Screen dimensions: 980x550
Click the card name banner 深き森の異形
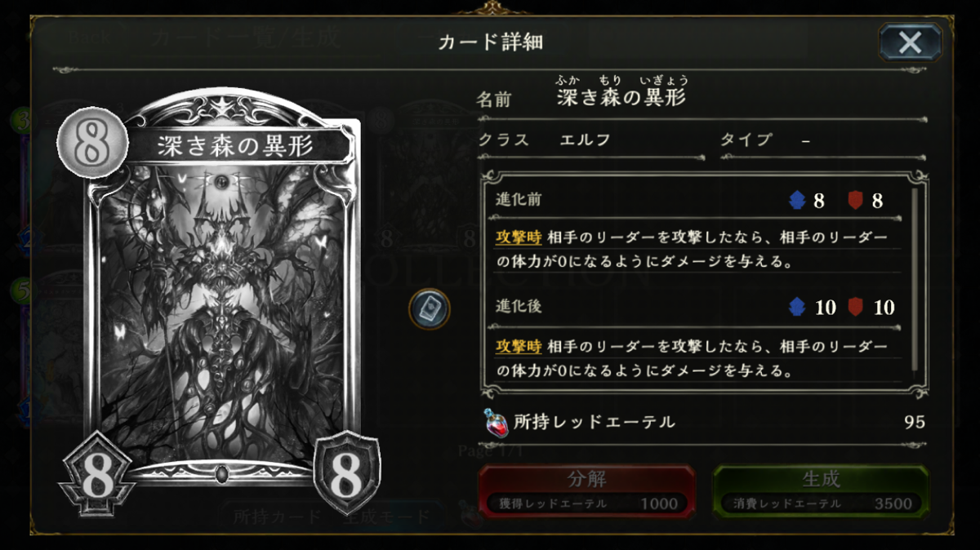pos(235,145)
